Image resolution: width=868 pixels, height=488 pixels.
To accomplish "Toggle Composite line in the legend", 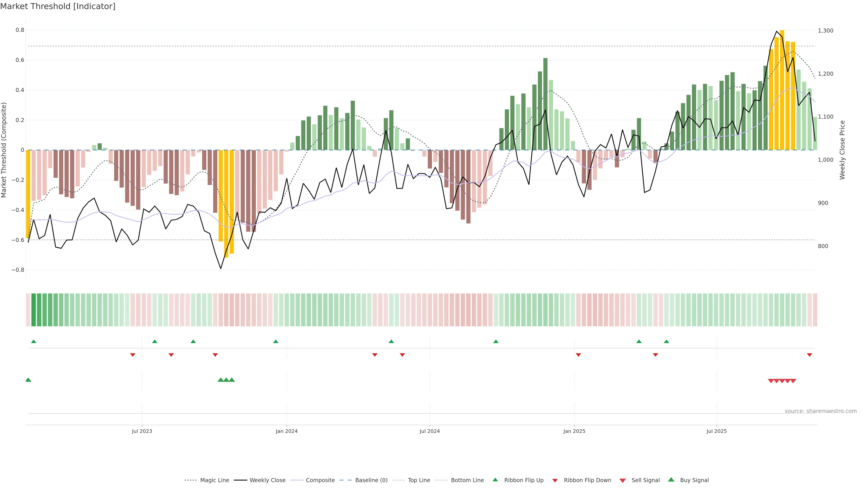I will (x=320, y=480).
